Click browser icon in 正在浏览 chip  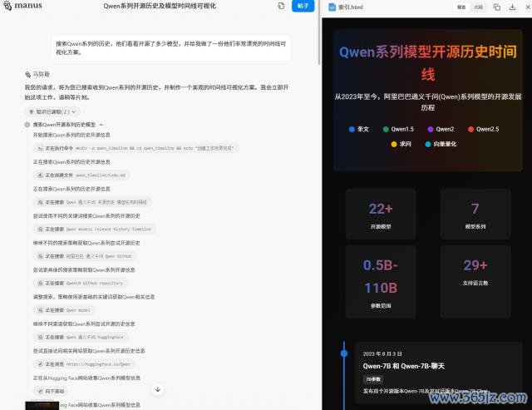tap(40, 364)
